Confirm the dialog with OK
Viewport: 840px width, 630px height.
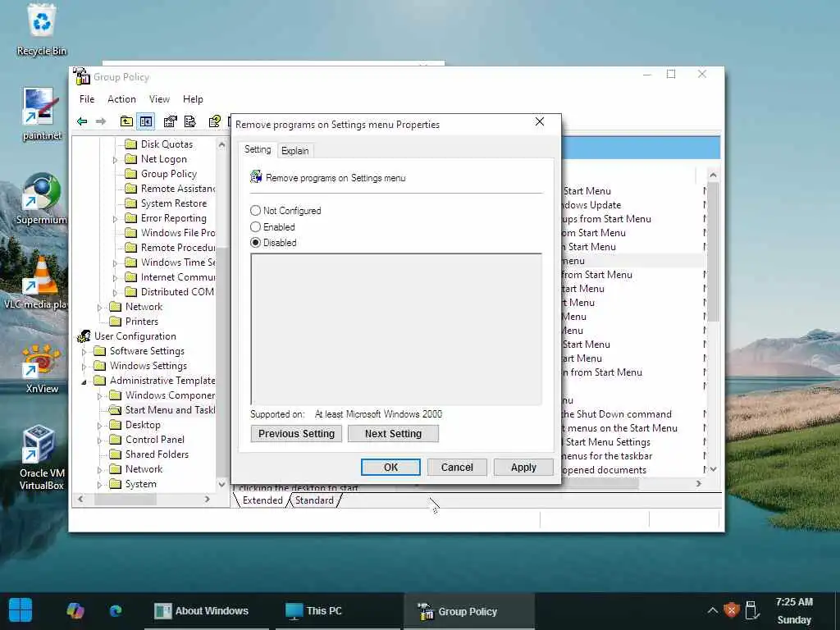(x=390, y=467)
